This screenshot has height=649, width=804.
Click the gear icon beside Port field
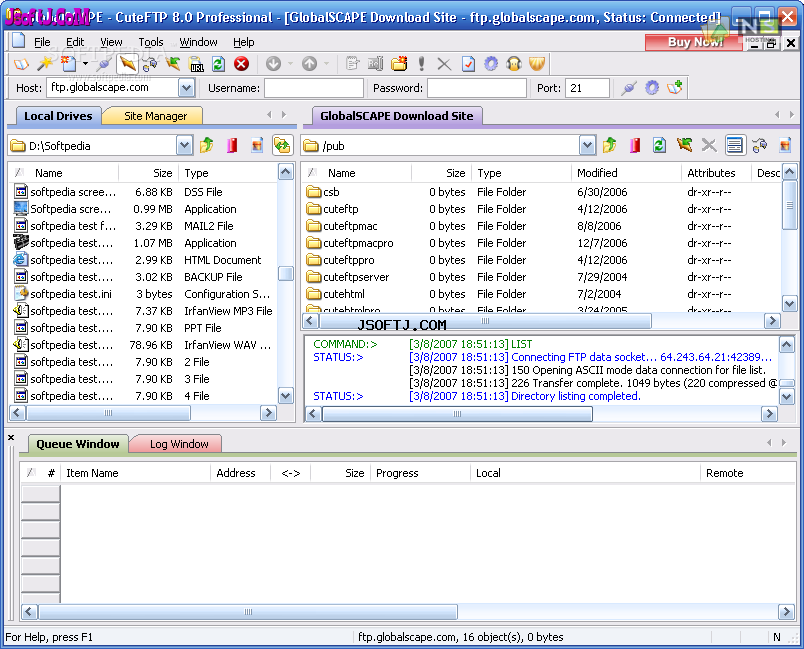click(x=652, y=88)
